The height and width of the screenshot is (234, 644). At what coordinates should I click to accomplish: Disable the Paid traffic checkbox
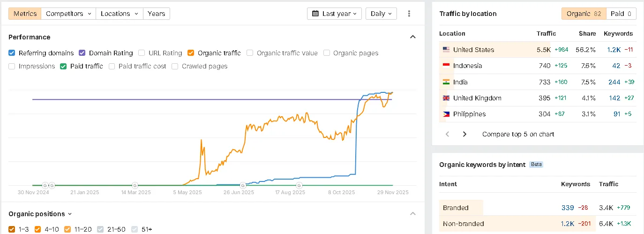[64, 66]
